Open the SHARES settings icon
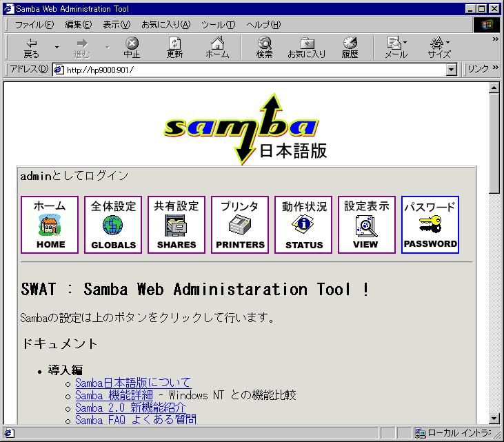Image resolution: width=504 pixels, height=442 pixels. pos(176,225)
